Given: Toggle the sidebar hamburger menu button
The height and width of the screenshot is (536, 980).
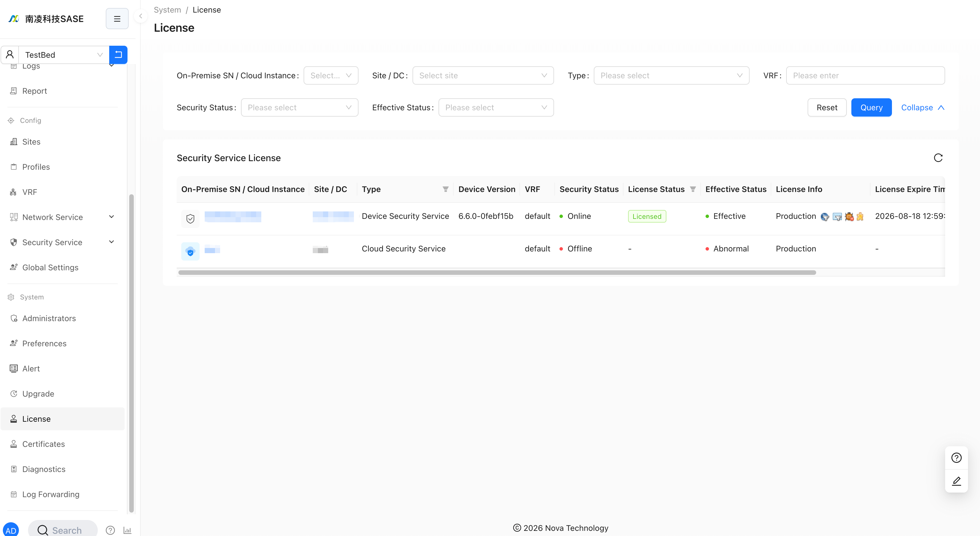Looking at the screenshot, I should click(x=117, y=19).
